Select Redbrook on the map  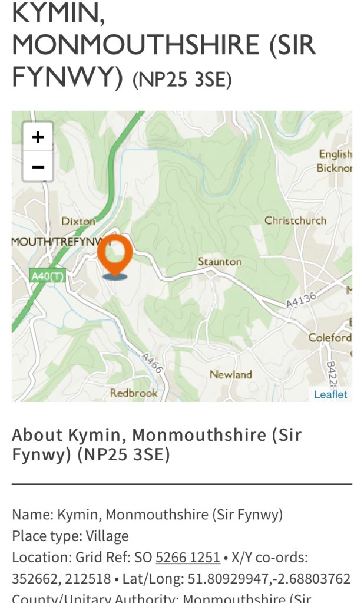tap(134, 393)
